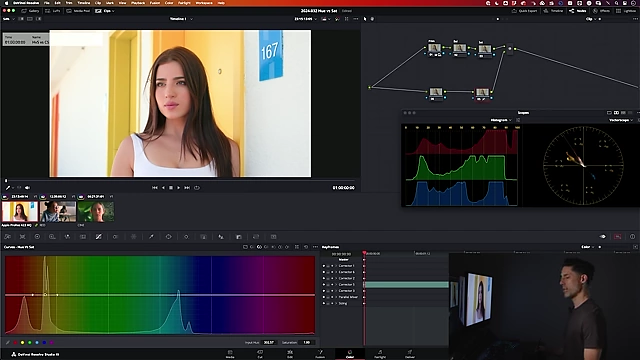Image resolution: width=640 pixels, height=360 pixels.
Task: Open the Motion Effects palette
Action: pyautogui.click(x=83, y=237)
